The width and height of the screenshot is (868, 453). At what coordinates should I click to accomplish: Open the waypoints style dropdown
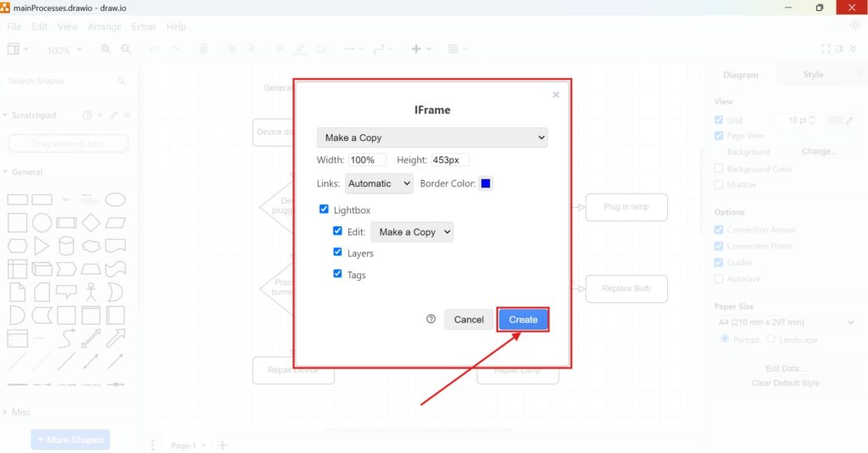tap(383, 48)
